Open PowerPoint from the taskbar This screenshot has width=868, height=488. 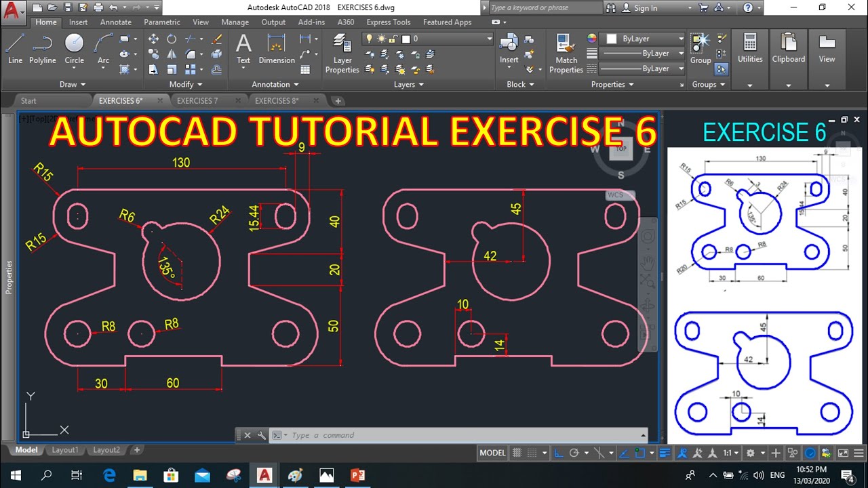357,475
